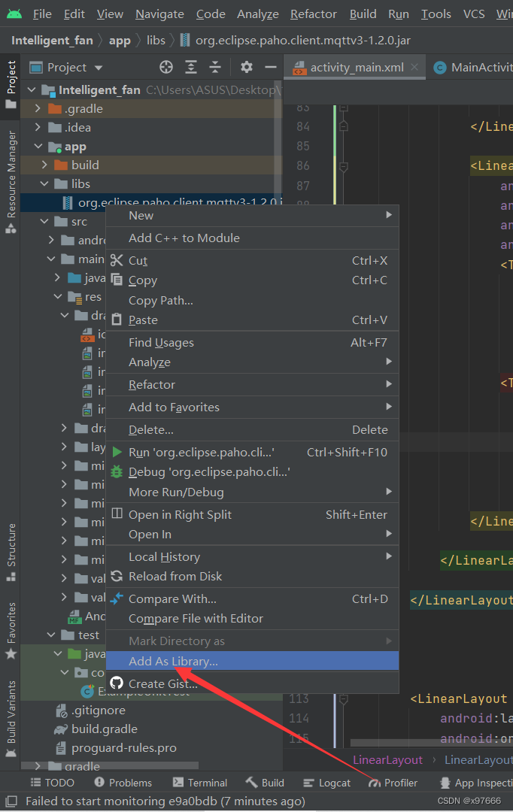Open the Profiler tool window
Image resolution: width=513 pixels, height=812 pixels.
click(x=393, y=783)
